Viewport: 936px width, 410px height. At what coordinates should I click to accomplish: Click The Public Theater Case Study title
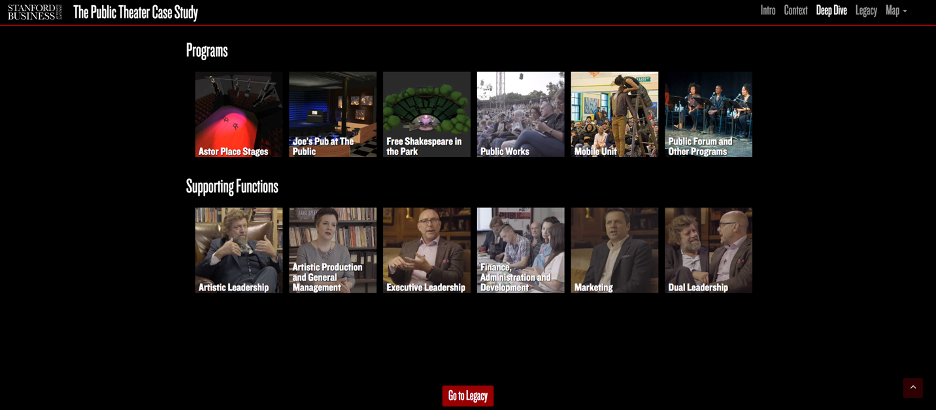click(x=136, y=12)
